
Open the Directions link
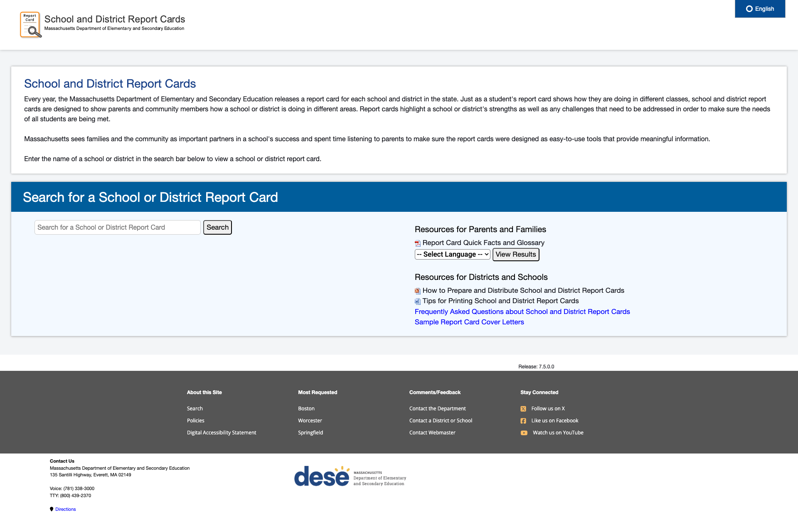click(x=66, y=509)
